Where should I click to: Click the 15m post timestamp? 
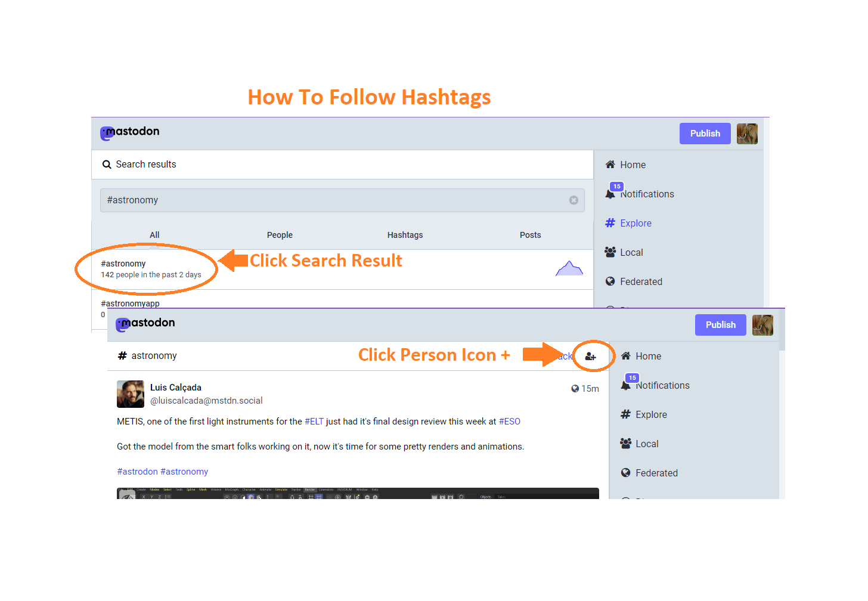[590, 389]
